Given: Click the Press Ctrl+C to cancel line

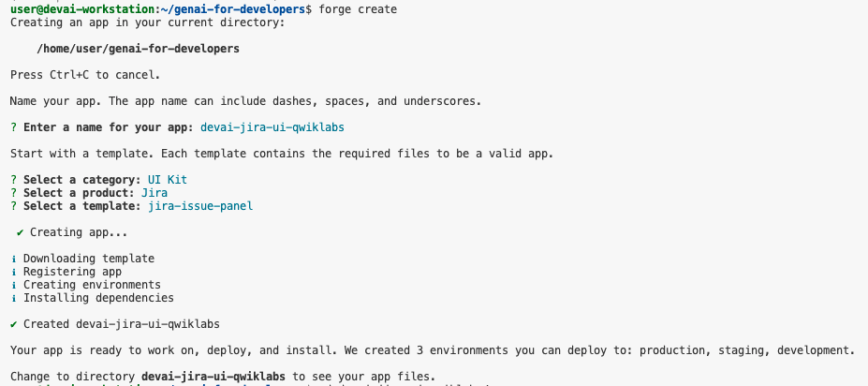Looking at the screenshot, I should pos(85,74).
